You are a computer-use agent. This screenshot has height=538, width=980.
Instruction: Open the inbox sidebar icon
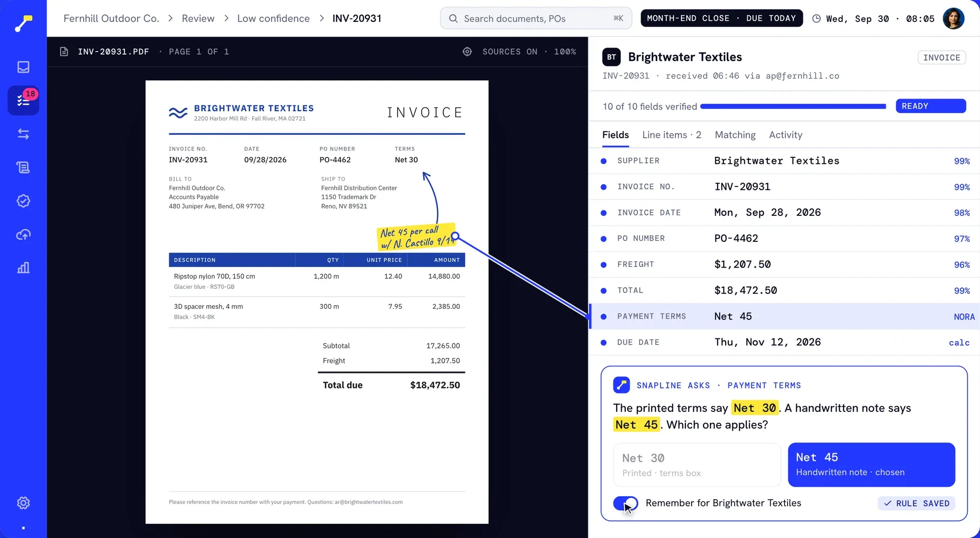(23, 67)
